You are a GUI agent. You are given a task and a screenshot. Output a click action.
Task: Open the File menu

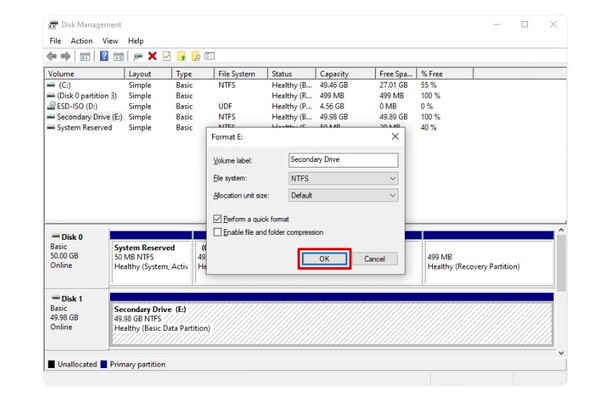(55, 41)
